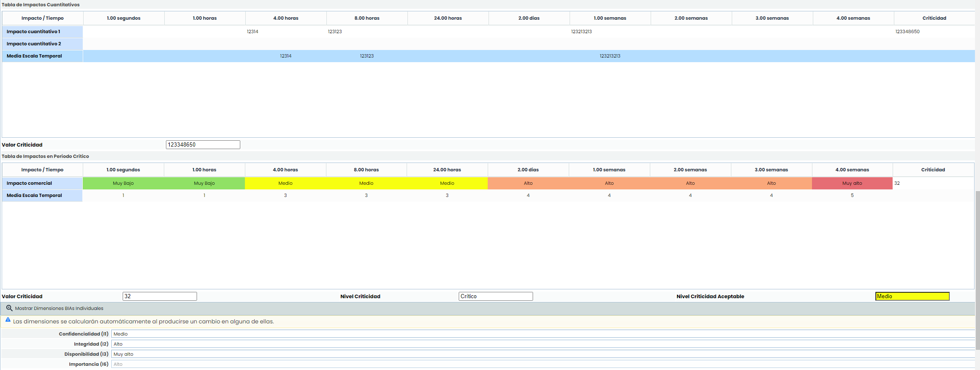Expand Mostrar Dimensiones BIAs Individuales
Image resolution: width=980 pixels, height=370 pixels.
click(x=59, y=308)
